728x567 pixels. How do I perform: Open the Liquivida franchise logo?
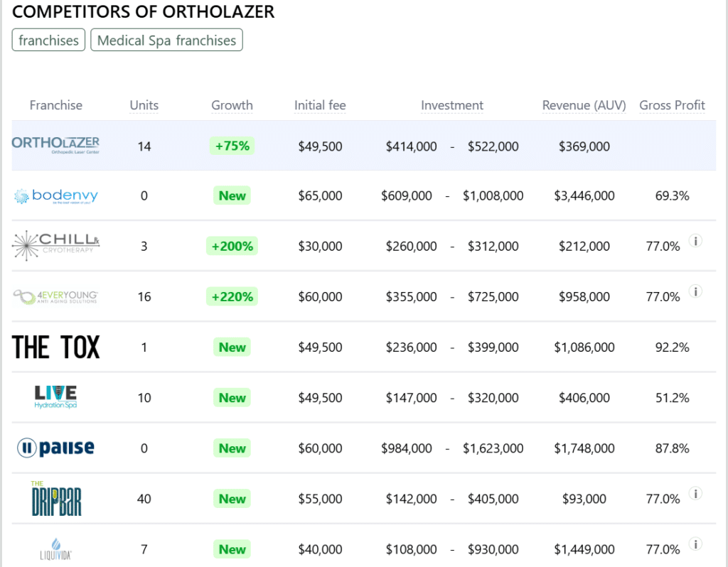(55, 549)
